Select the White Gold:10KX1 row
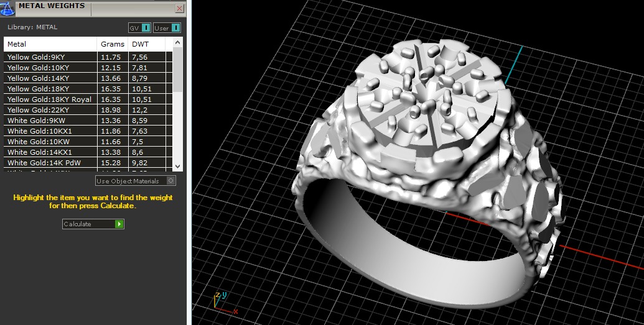The height and width of the screenshot is (325, 644). tap(88, 131)
